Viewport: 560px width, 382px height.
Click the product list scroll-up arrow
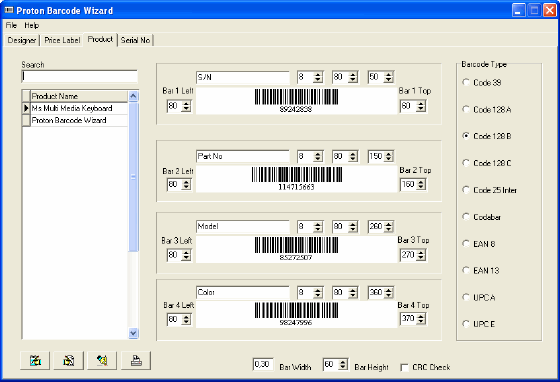pos(133,96)
